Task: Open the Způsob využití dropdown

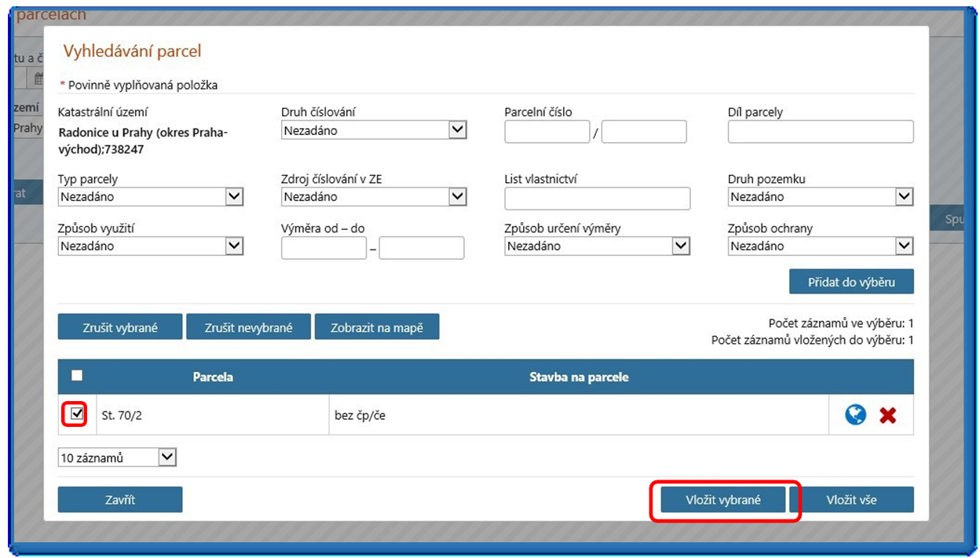Action: click(x=151, y=246)
